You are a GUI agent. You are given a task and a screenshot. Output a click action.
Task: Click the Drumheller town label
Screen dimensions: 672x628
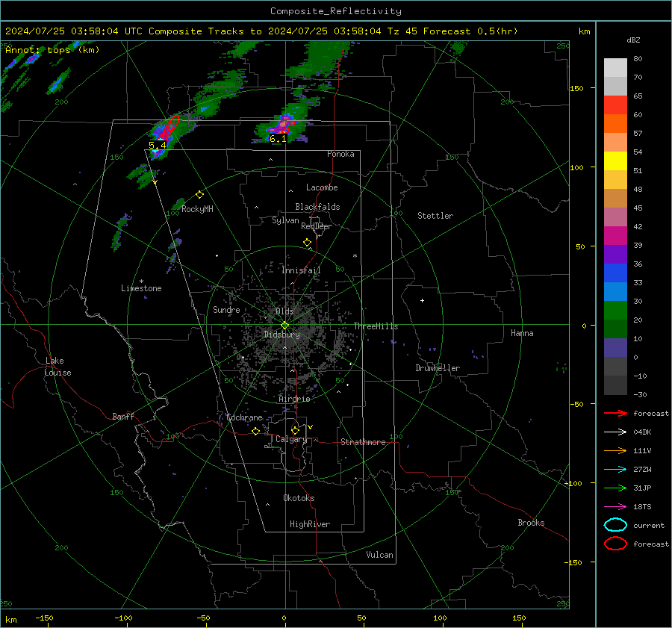tap(438, 368)
